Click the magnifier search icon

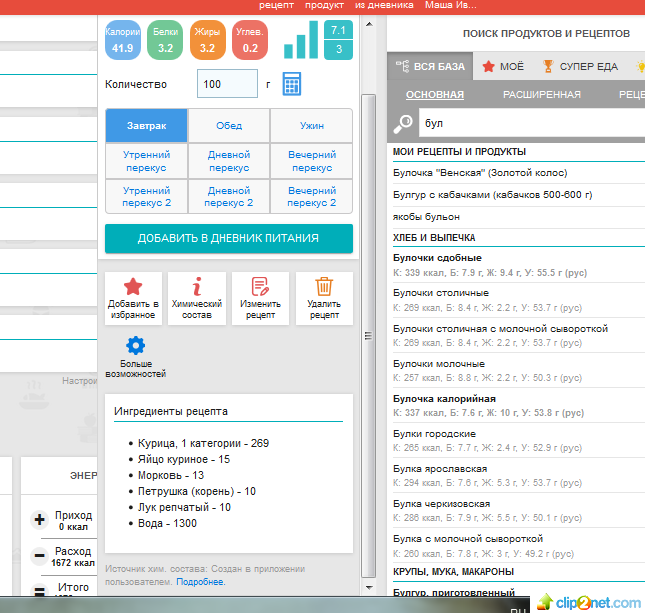point(403,124)
